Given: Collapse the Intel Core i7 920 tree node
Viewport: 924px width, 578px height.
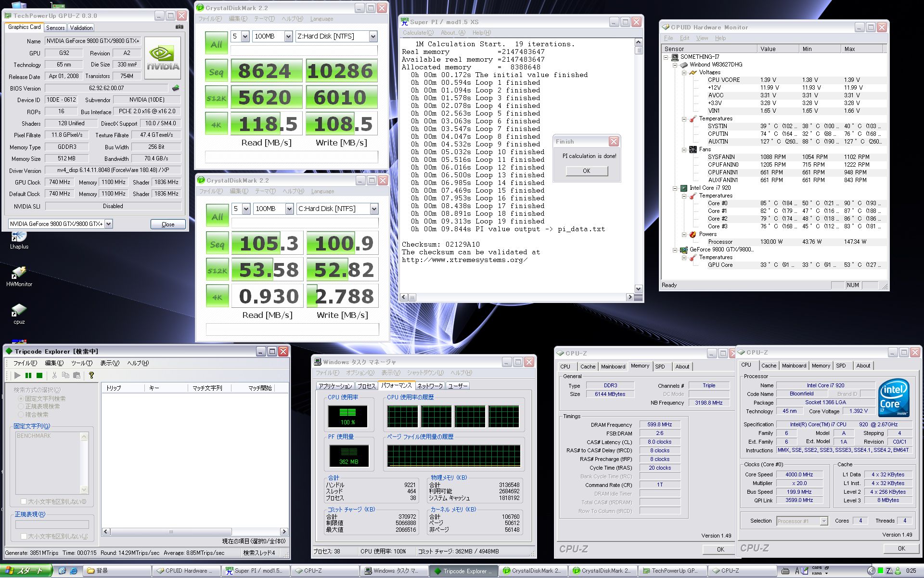Looking at the screenshot, I should (x=675, y=188).
